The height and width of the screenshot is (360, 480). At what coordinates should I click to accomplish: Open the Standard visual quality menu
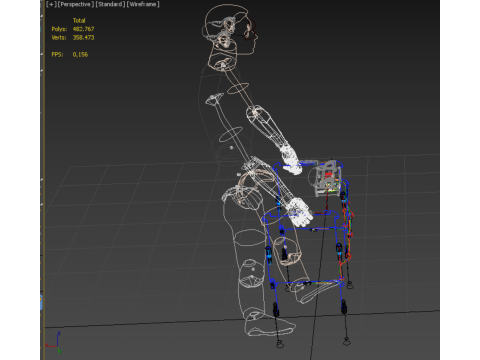pyautogui.click(x=110, y=4)
